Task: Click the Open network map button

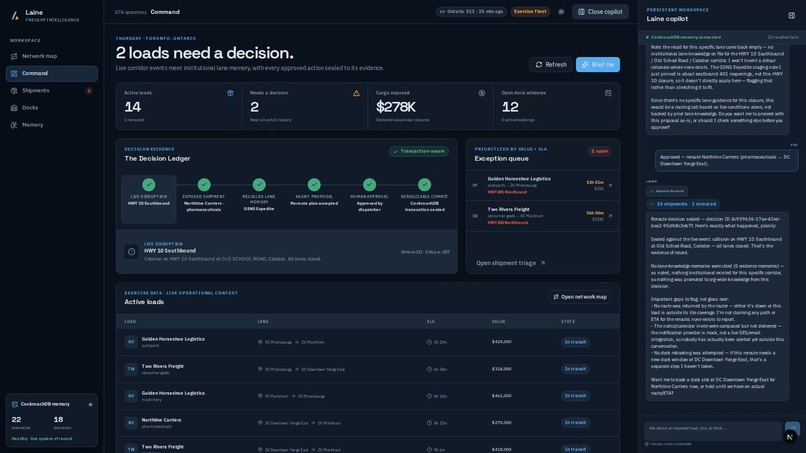Action: [x=580, y=297]
